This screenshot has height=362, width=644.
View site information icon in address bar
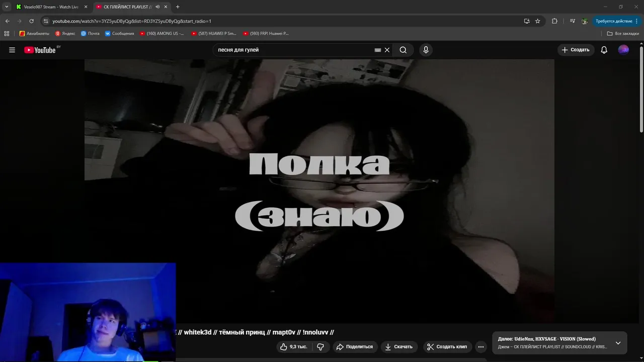click(46, 21)
